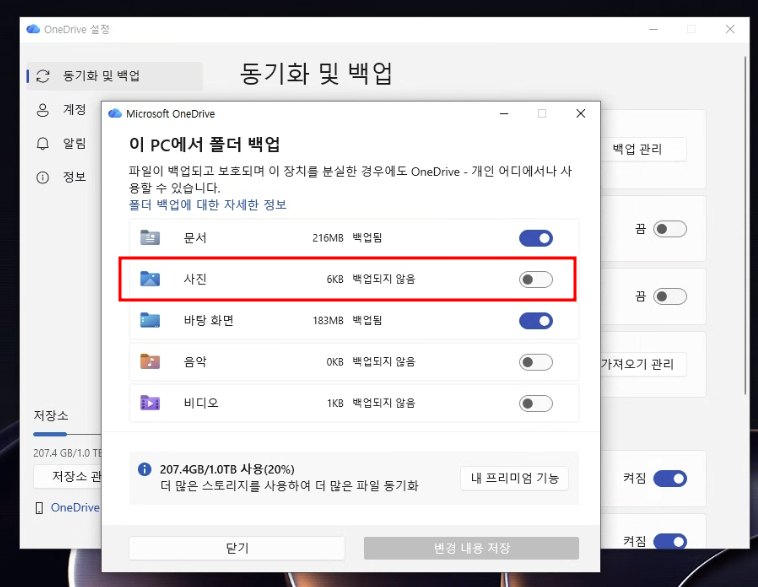Click the phone icon beside OneDrive link

(40, 508)
